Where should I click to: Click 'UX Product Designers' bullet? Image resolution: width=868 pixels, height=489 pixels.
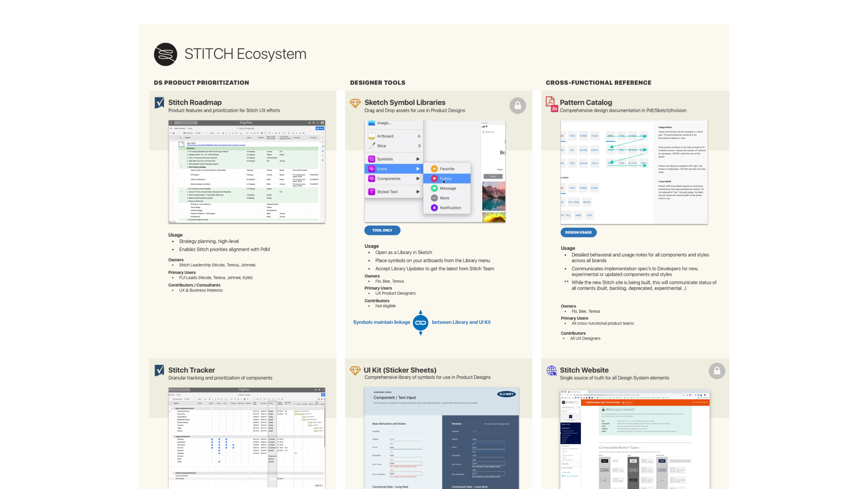(395, 293)
